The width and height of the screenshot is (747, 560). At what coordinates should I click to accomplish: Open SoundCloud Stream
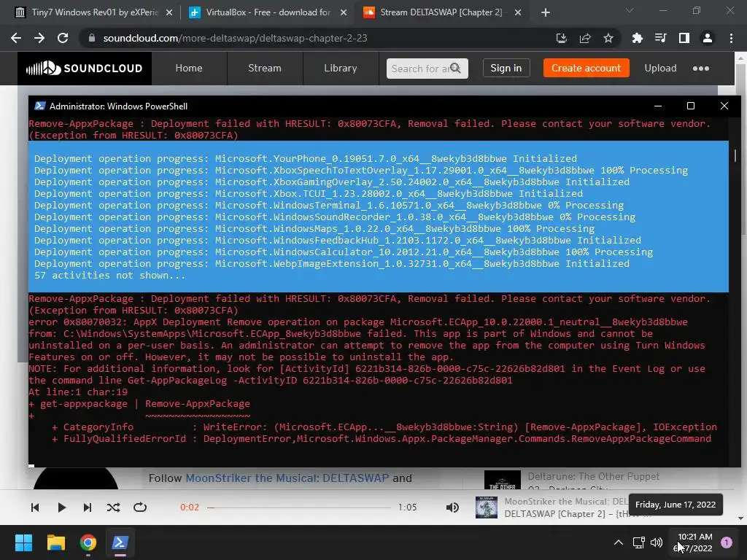click(264, 68)
